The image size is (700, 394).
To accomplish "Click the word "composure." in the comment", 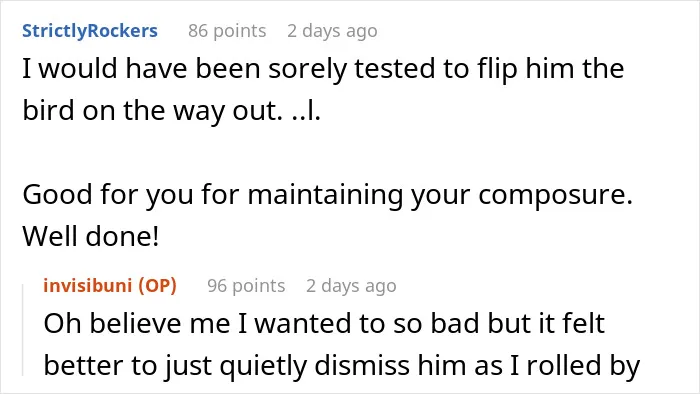I will click(x=555, y=196).
